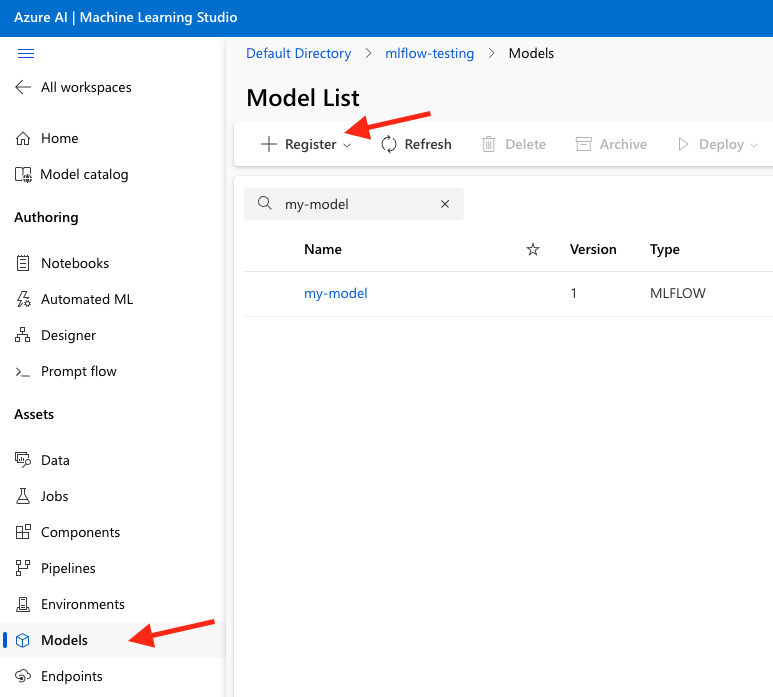Click the Data asset icon

click(x=23, y=460)
